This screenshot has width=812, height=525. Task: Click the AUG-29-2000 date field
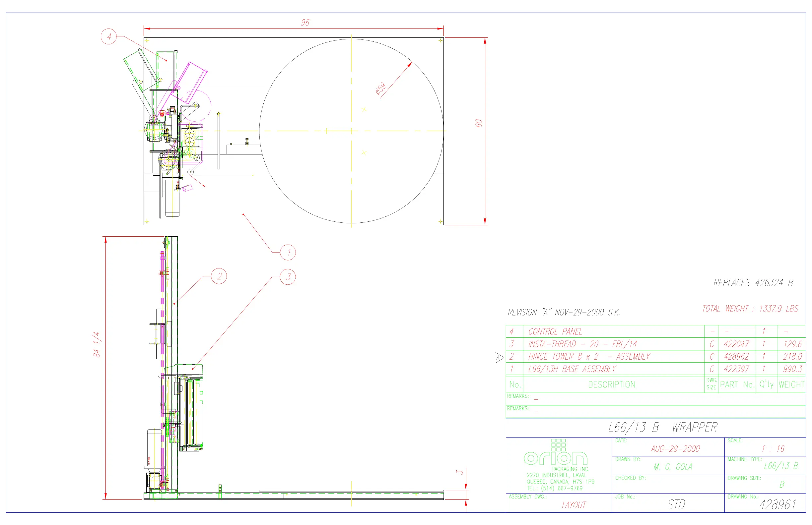pos(675,449)
